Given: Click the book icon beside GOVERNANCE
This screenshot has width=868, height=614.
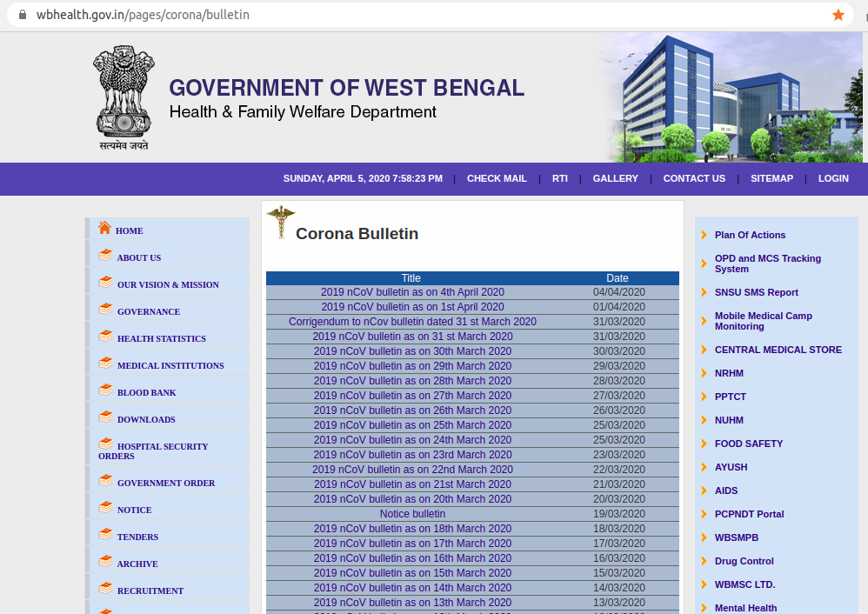Looking at the screenshot, I should pyautogui.click(x=106, y=309).
